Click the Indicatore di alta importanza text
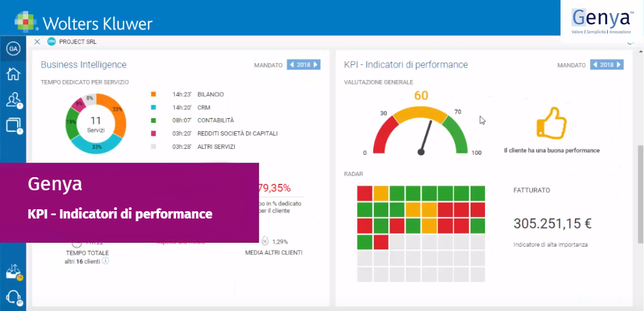Screen dimensions: 644x311 click(x=551, y=245)
